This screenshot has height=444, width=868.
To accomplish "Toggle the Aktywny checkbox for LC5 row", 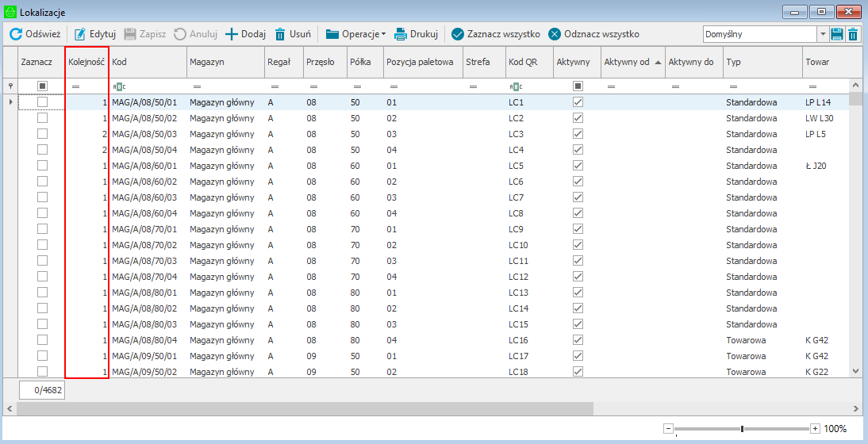I will coord(578,166).
